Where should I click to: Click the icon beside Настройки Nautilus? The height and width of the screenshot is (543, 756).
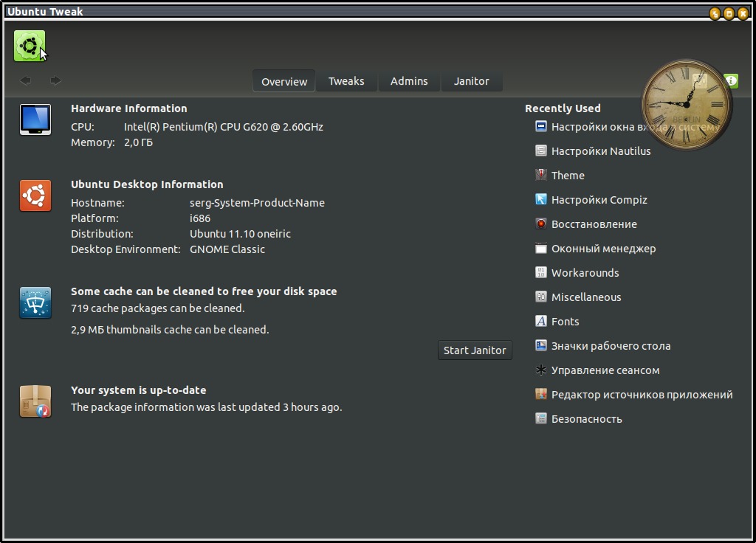[541, 151]
